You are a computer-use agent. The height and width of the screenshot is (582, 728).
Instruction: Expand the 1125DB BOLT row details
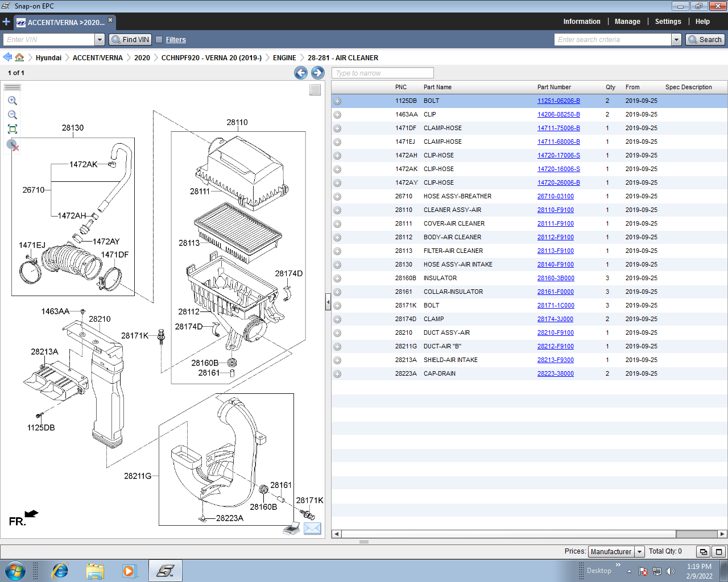pyautogui.click(x=337, y=101)
